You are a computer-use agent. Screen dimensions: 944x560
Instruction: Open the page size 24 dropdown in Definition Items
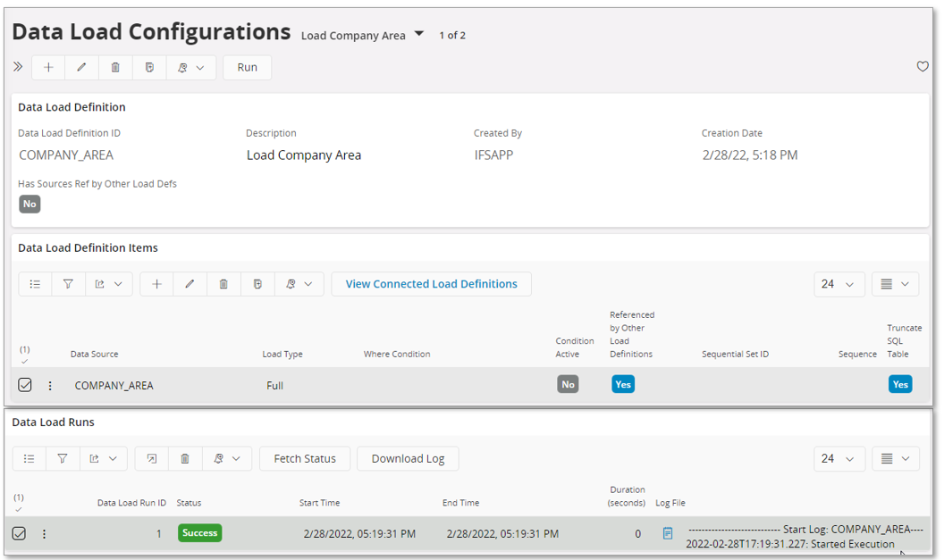(x=839, y=284)
